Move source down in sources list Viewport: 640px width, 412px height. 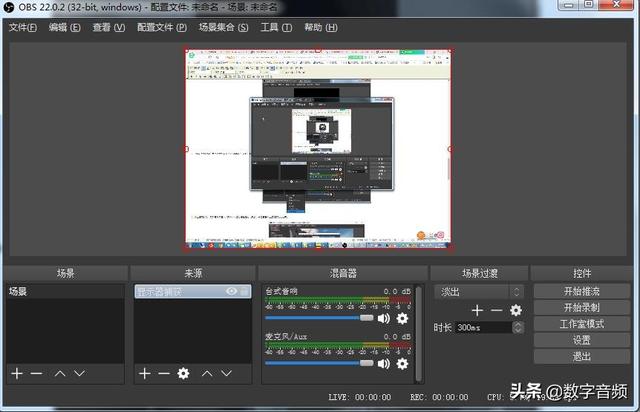227,373
